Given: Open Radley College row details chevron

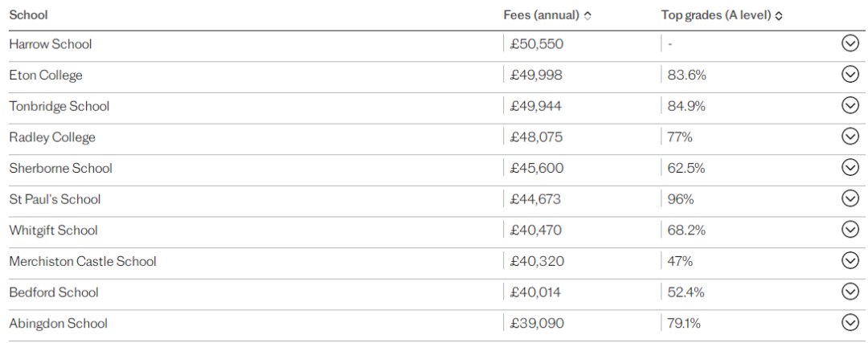Looking at the screenshot, I should click(x=850, y=136).
